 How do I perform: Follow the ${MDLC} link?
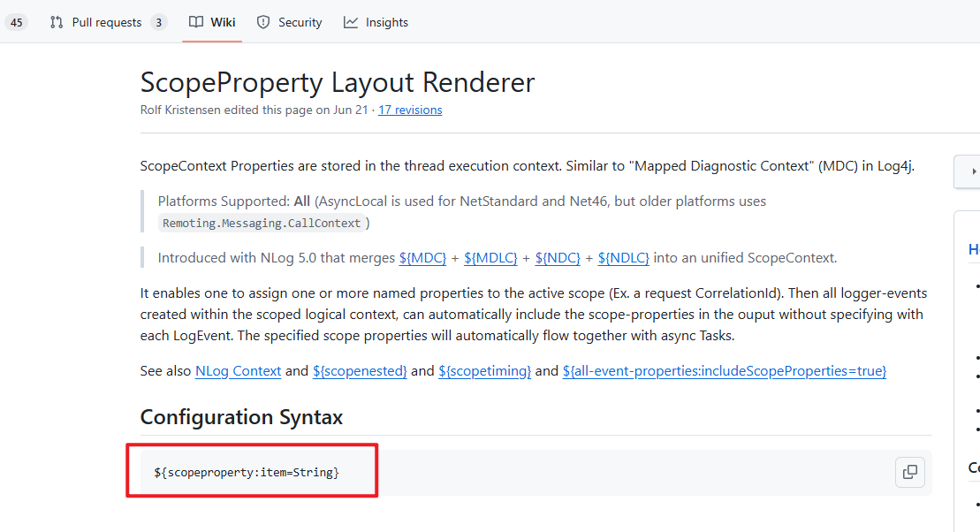(x=490, y=257)
